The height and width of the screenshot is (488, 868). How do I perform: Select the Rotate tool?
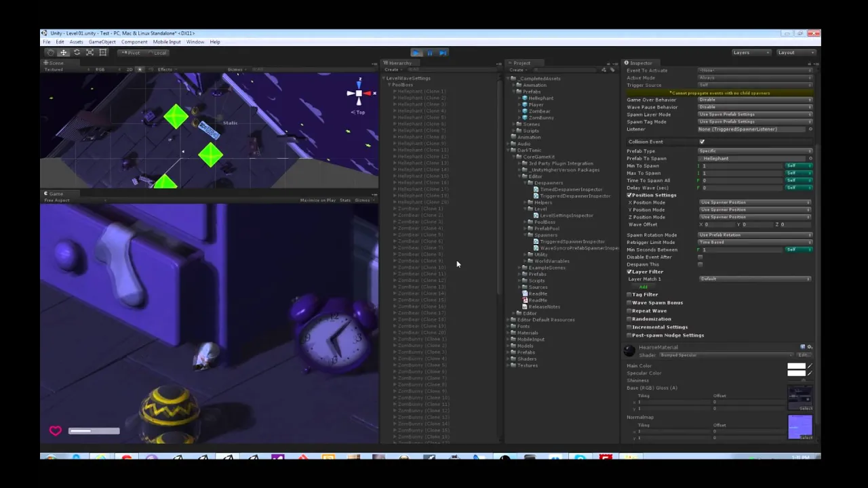pyautogui.click(x=77, y=52)
